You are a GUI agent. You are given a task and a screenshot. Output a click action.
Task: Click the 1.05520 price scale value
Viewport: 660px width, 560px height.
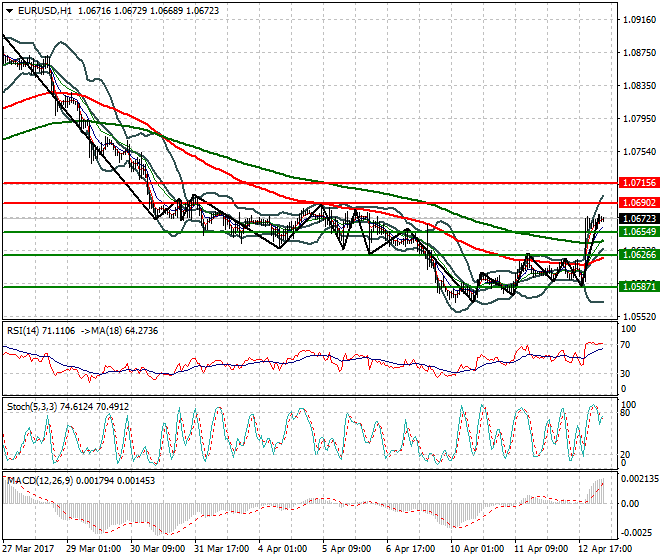click(639, 316)
